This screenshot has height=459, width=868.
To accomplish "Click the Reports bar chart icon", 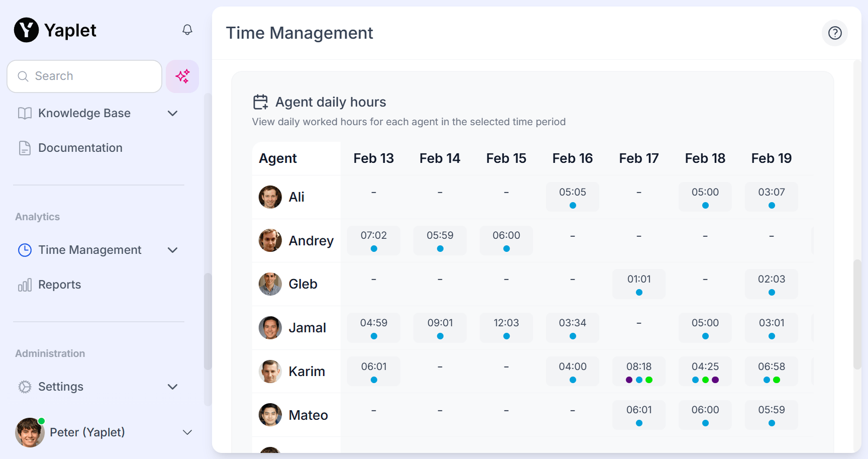I will point(25,285).
